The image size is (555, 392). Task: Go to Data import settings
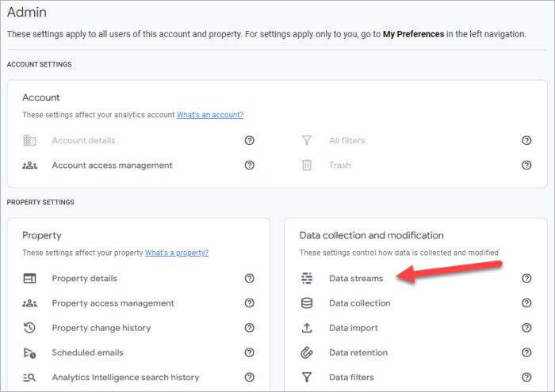point(354,328)
